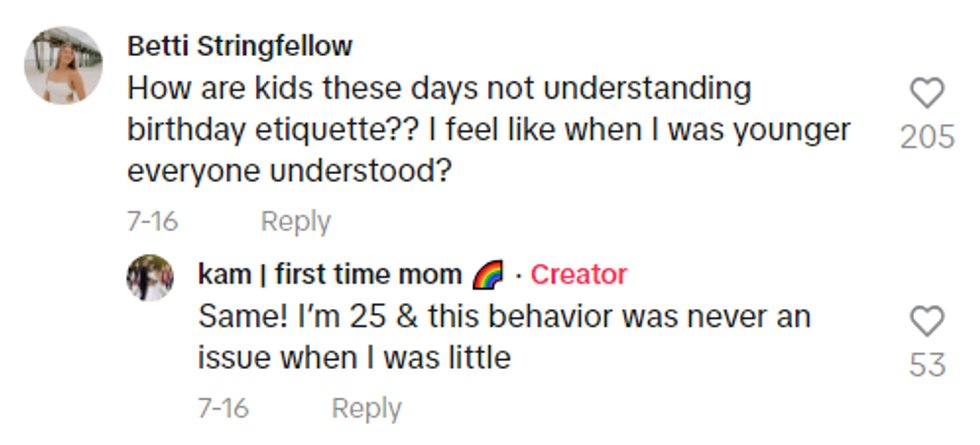Click the 'issue when I was little' line
Screen dimensions: 980x445
pyautogui.click(x=355, y=357)
